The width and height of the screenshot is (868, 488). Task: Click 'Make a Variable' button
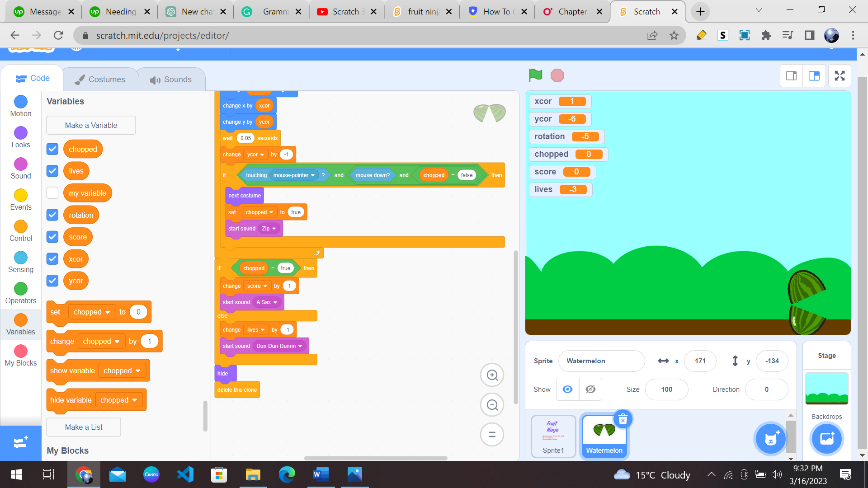pos(91,125)
